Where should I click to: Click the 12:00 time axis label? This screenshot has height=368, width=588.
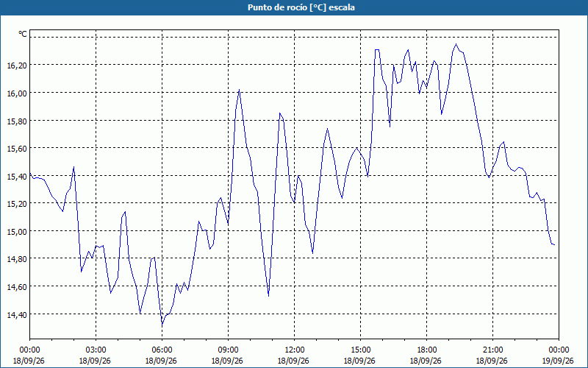coord(294,350)
